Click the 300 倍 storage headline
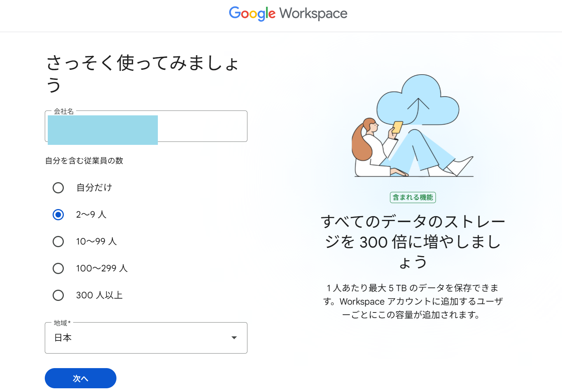 413,242
